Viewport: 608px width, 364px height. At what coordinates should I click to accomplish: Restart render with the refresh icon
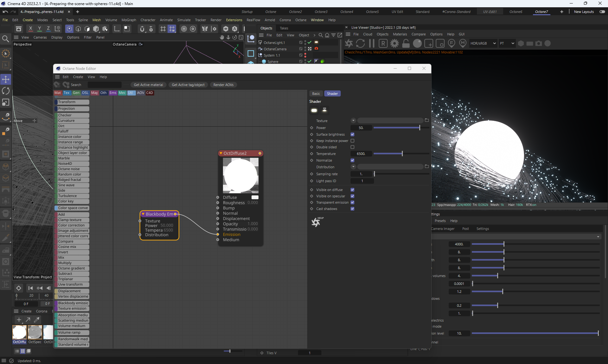click(x=360, y=43)
